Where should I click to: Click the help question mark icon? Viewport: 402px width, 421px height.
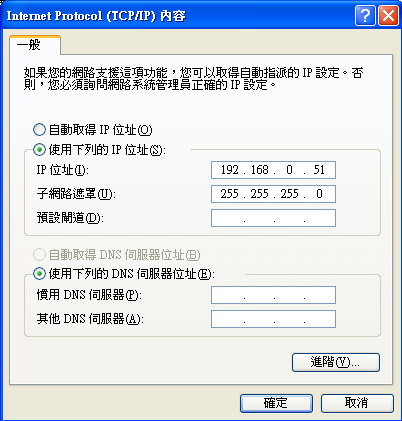365,16
